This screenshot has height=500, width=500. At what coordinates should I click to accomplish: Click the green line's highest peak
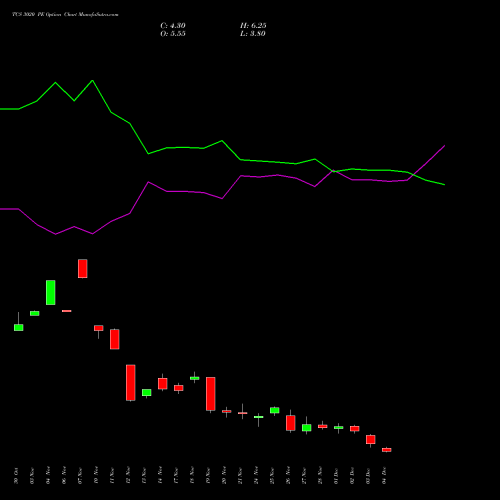click(x=92, y=81)
